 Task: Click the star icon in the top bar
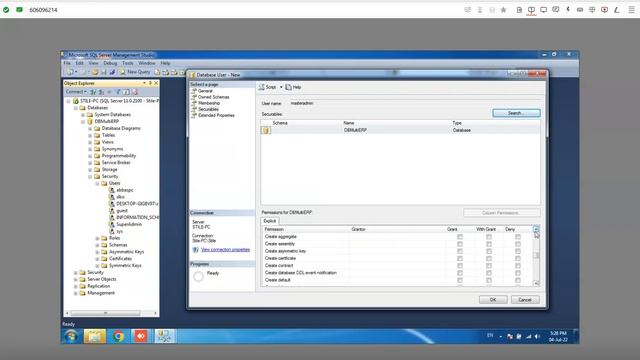pos(504,10)
